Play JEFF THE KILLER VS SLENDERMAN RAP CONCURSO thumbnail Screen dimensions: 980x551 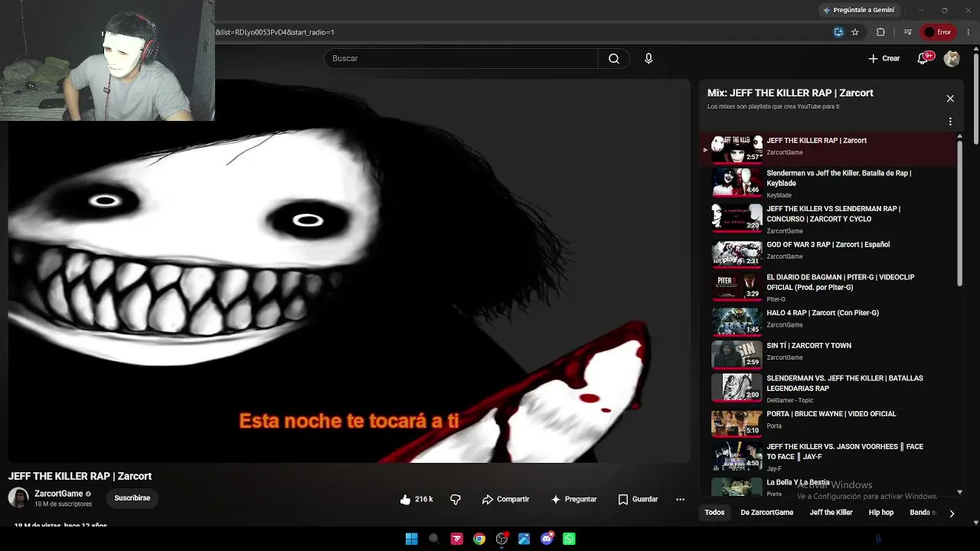coord(737,217)
